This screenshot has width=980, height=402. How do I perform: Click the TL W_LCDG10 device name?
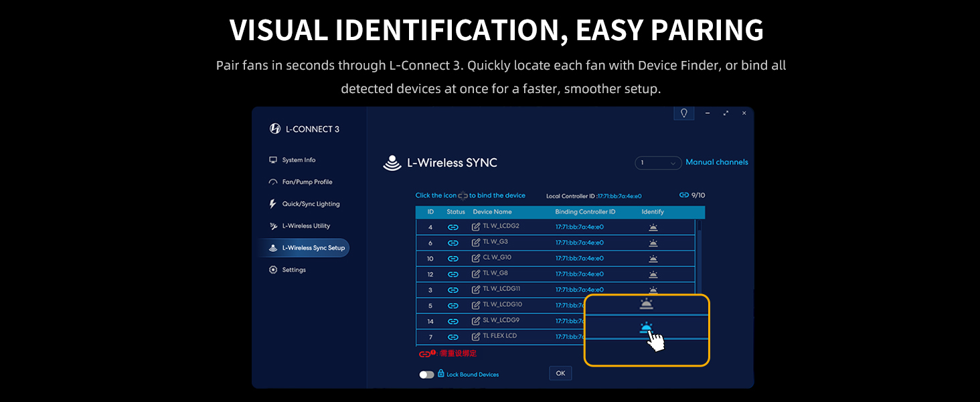click(503, 305)
